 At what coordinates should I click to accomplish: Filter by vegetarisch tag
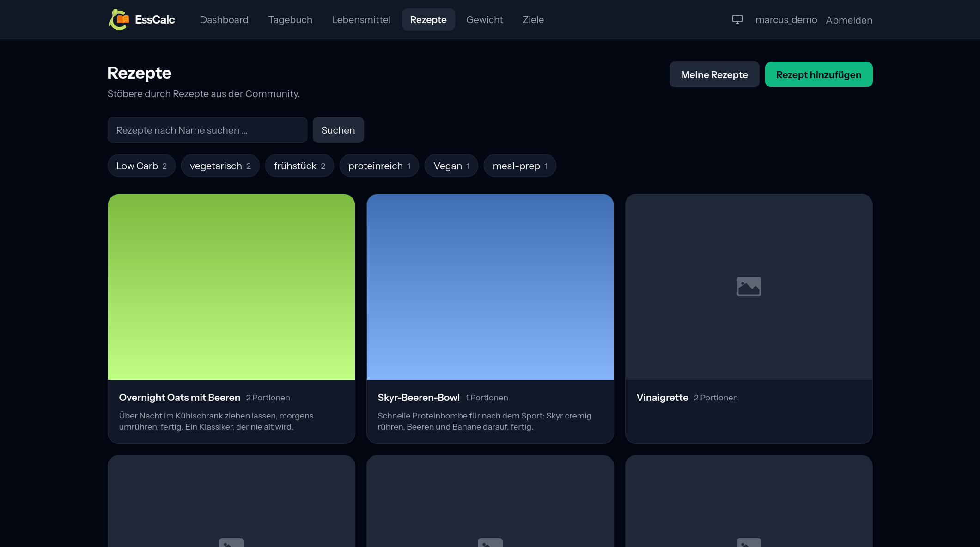click(x=220, y=166)
